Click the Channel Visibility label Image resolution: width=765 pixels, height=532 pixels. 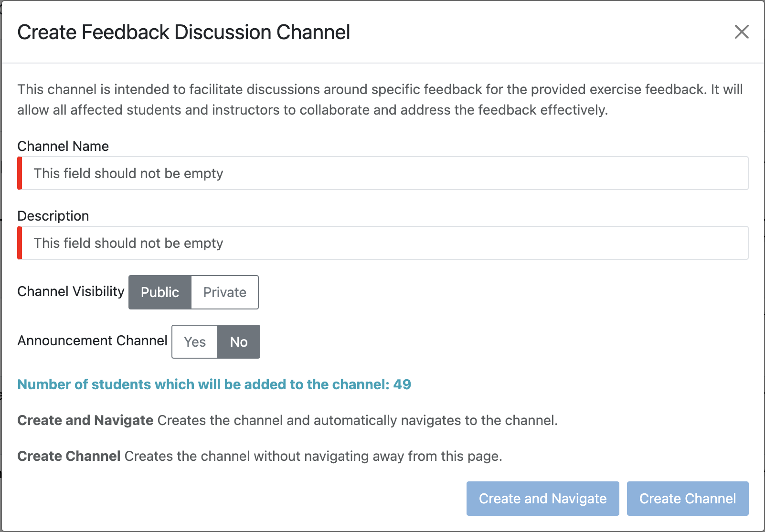pyautogui.click(x=71, y=291)
